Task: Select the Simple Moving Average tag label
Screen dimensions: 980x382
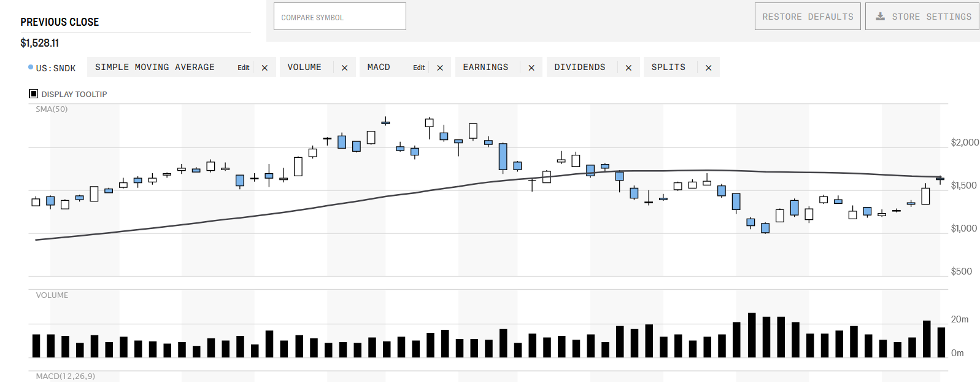Action: [155, 67]
